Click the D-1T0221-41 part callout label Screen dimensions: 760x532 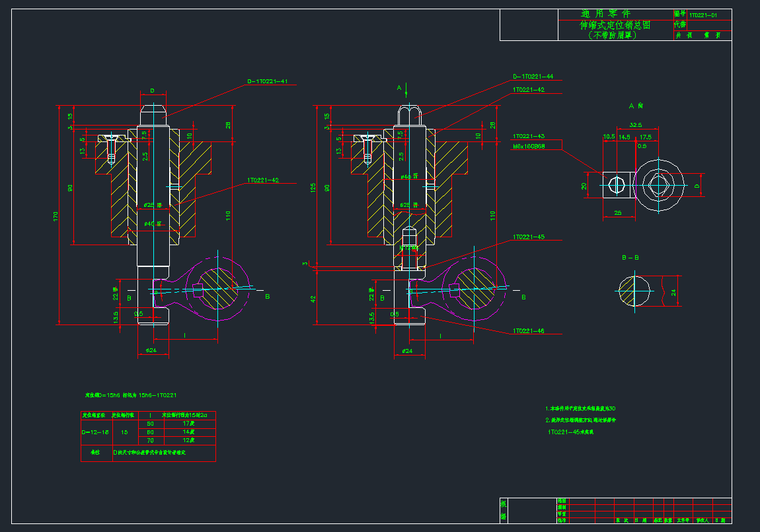268,82
